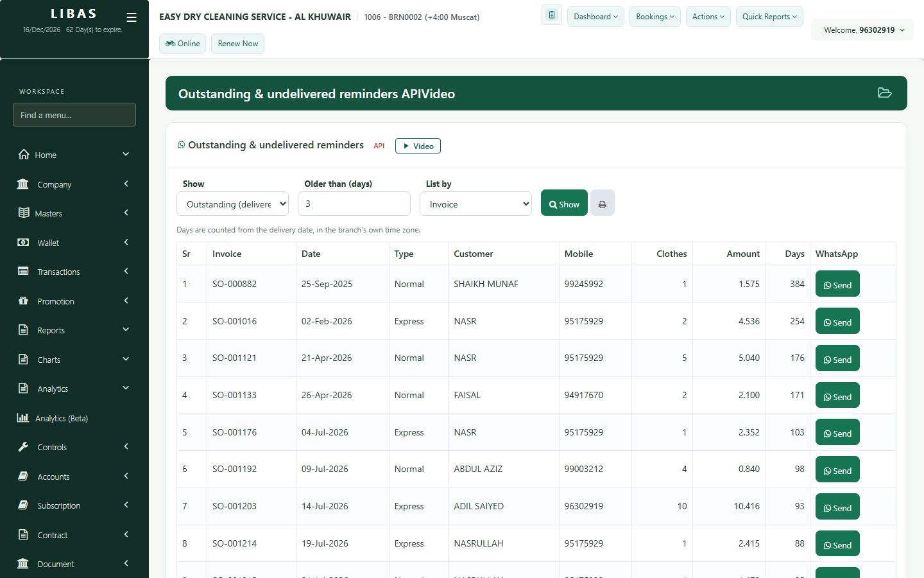
Task: Click the calculator icon near Dashboard
Action: point(552,15)
